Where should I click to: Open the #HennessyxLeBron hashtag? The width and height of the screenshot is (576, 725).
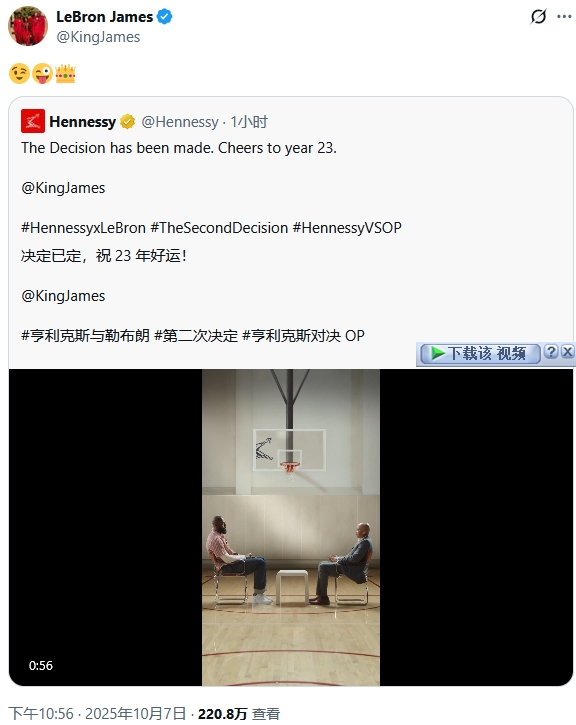coord(83,228)
